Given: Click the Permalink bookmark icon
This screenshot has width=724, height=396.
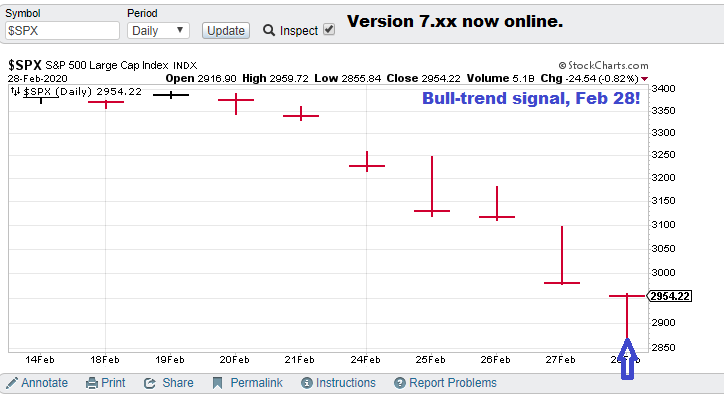Looking at the screenshot, I should [x=217, y=383].
